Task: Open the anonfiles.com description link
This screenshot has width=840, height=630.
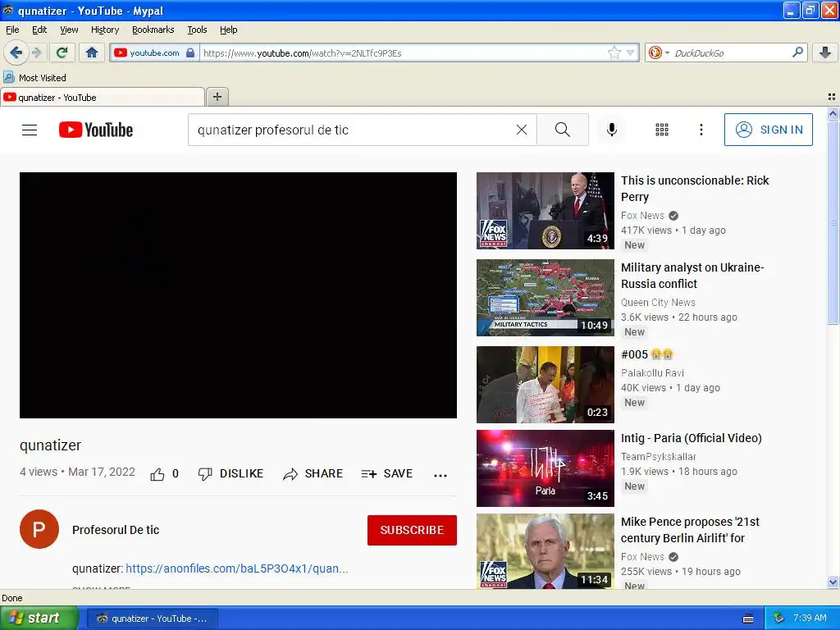Action: click(x=237, y=568)
